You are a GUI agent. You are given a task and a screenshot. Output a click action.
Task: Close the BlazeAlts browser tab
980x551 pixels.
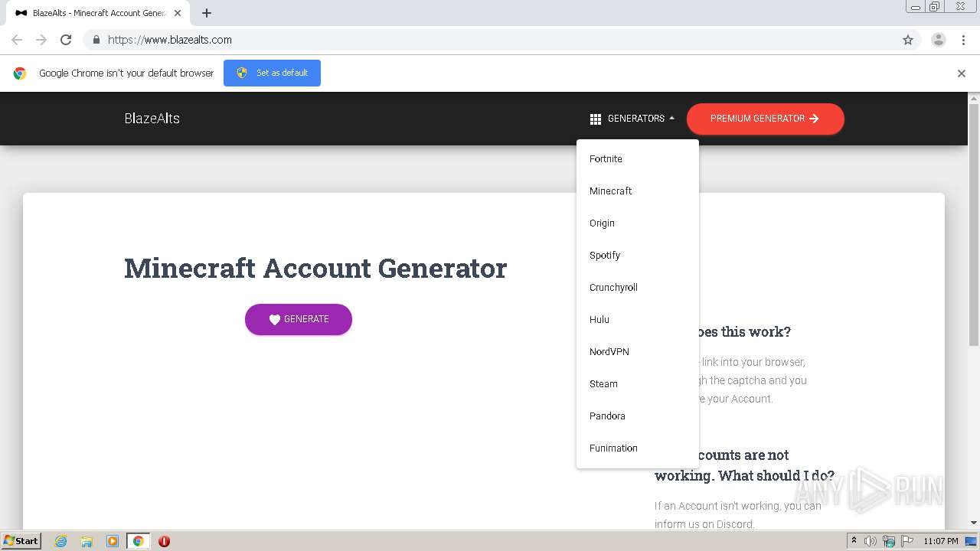click(x=178, y=13)
